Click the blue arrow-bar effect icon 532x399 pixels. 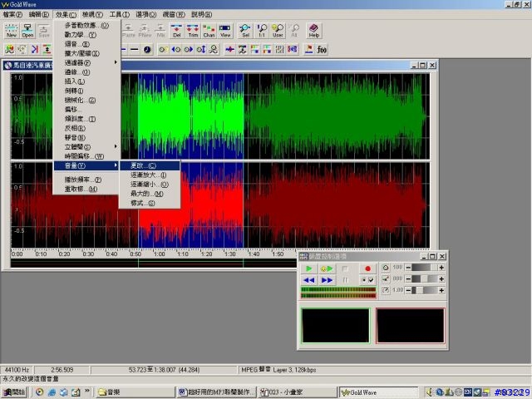35,50
